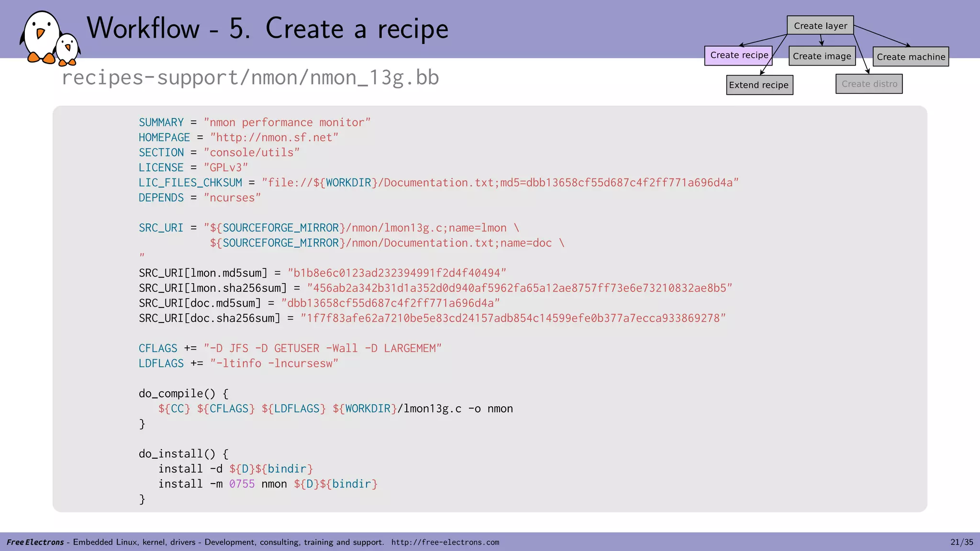Click the SRC_URI[doc.sha256sum] line
Viewport: 980px width, 551px height.
click(x=433, y=318)
